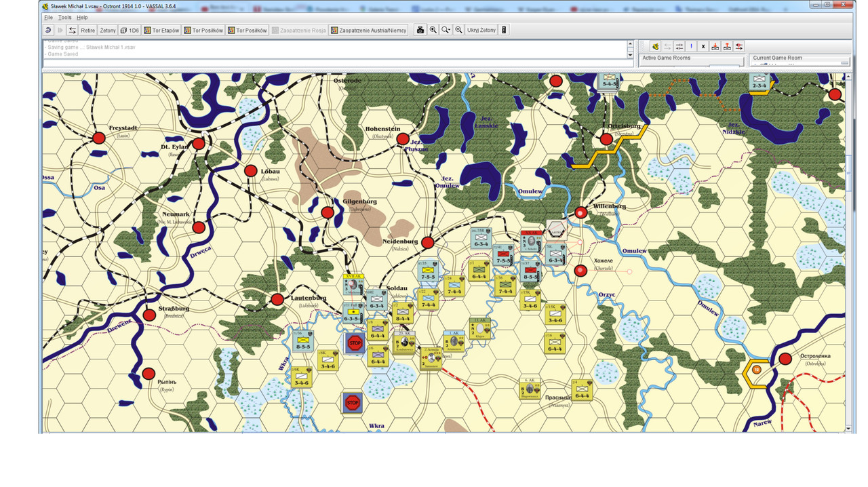
Task: Open the Tools menu
Action: (x=64, y=18)
